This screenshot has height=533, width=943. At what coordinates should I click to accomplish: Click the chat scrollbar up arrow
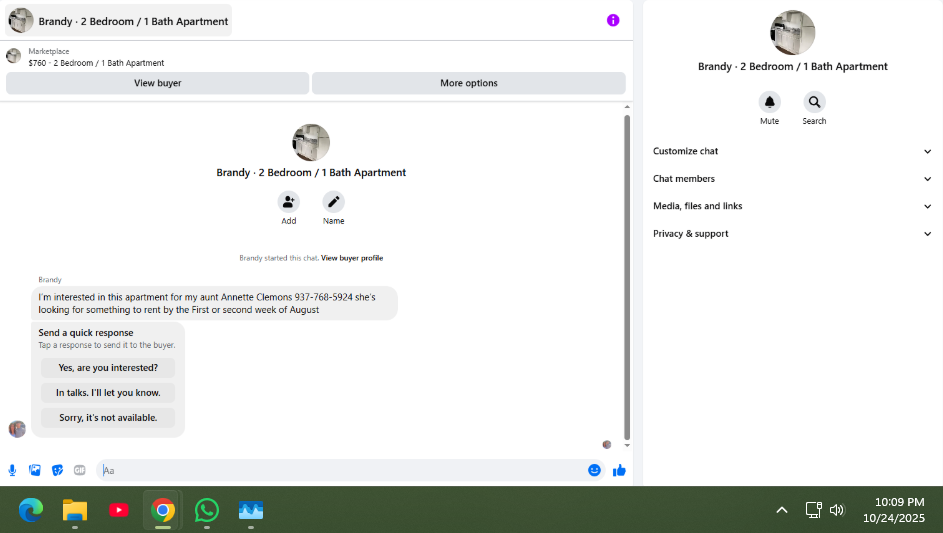pos(627,107)
